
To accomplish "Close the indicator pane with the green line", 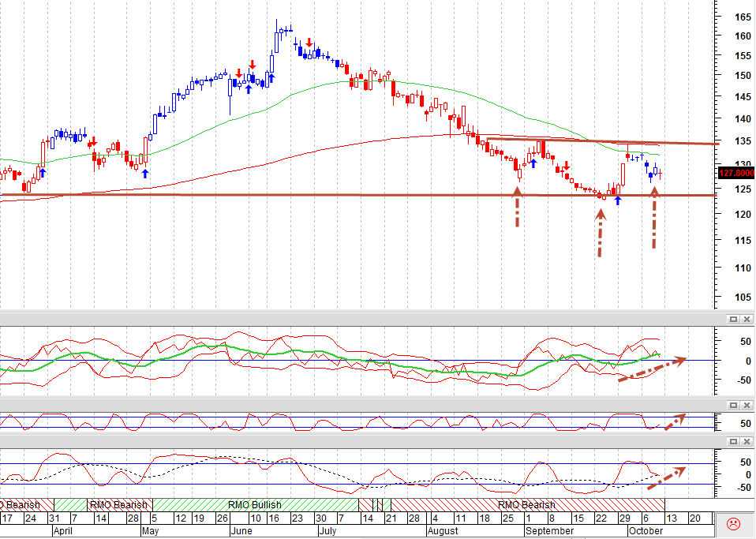I will coord(747,319).
